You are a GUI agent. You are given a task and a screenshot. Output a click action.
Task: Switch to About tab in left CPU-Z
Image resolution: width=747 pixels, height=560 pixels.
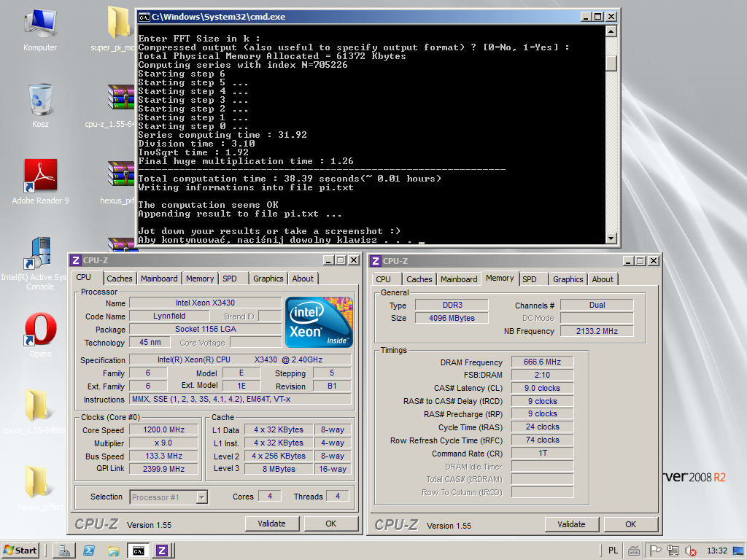[x=303, y=279]
